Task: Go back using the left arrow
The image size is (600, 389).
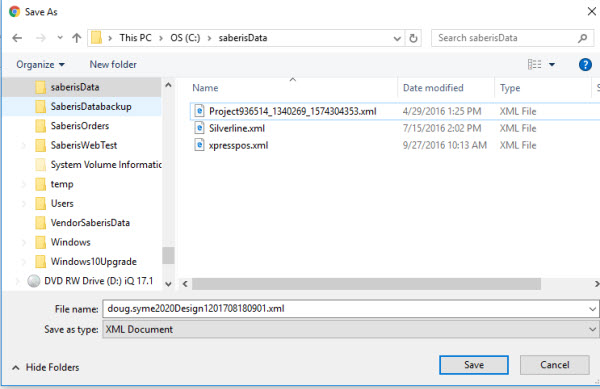Action: [17, 38]
